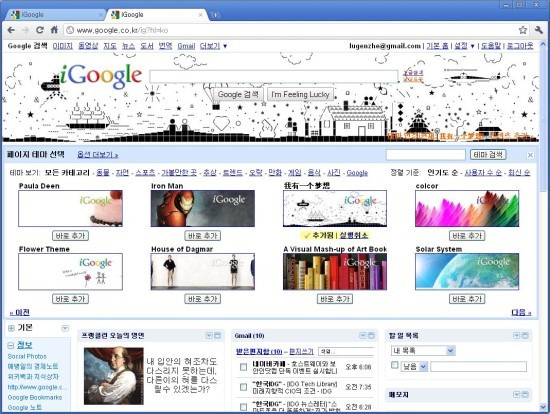This screenshot has width=550, height=414.
Task: Add the Iron Man theme
Action: click(x=203, y=236)
